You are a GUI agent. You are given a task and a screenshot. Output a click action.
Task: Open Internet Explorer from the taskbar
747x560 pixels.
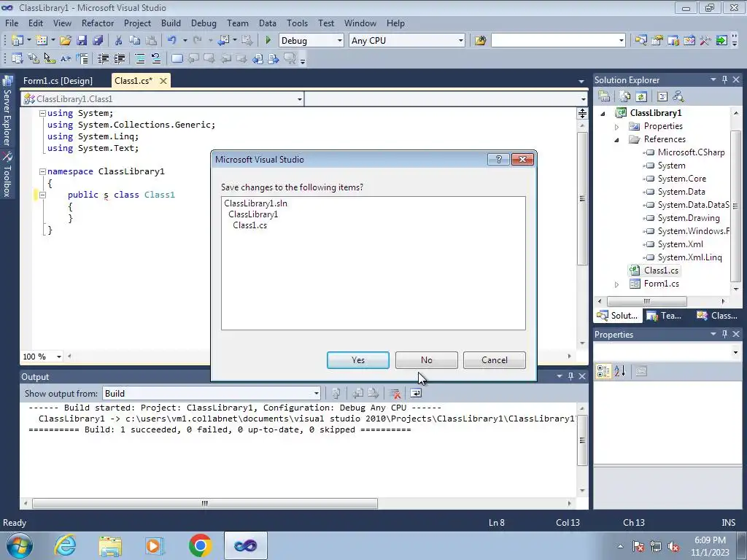(65, 545)
